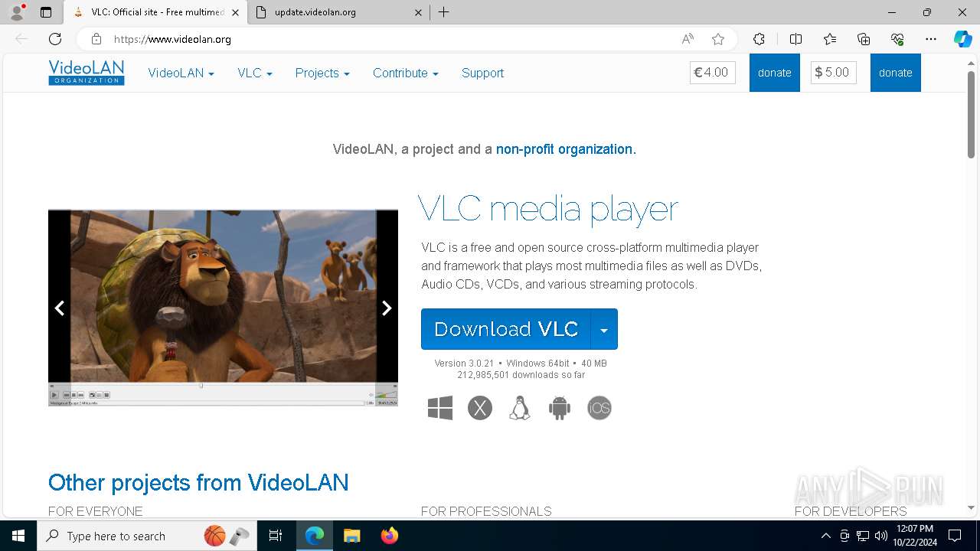The height and width of the screenshot is (551, 980).
Task: Click the address bar URL
Action: coord(172,39)
